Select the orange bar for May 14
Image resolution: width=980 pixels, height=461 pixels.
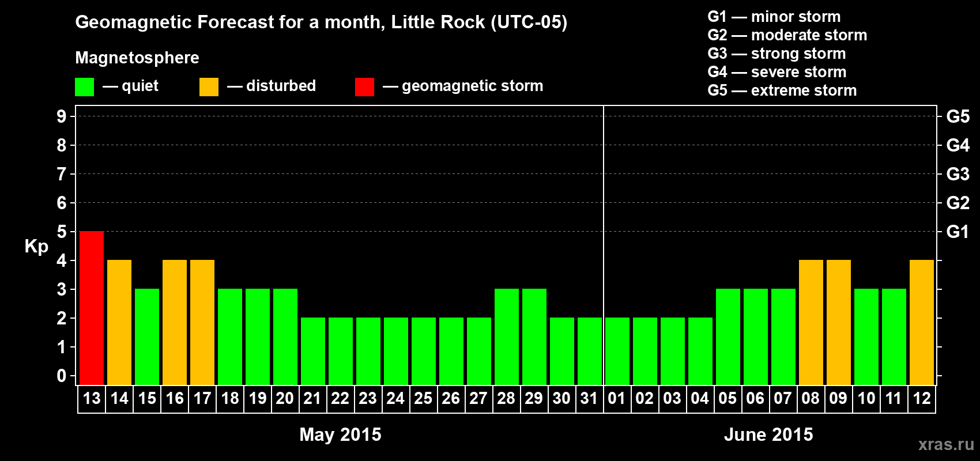(119, 323)
